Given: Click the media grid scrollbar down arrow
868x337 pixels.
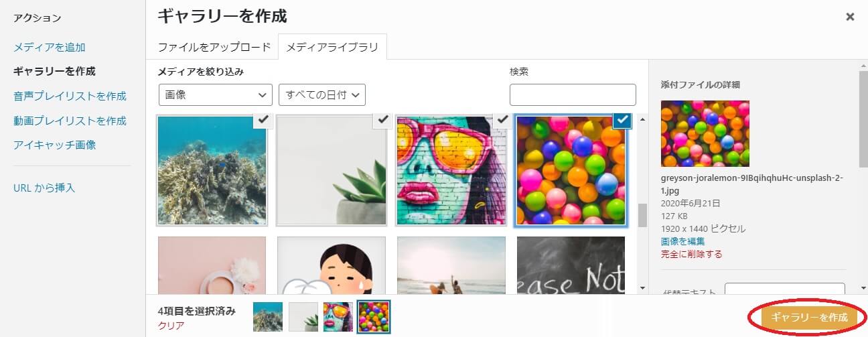Looking at the screenshot, I should (643, 288).
